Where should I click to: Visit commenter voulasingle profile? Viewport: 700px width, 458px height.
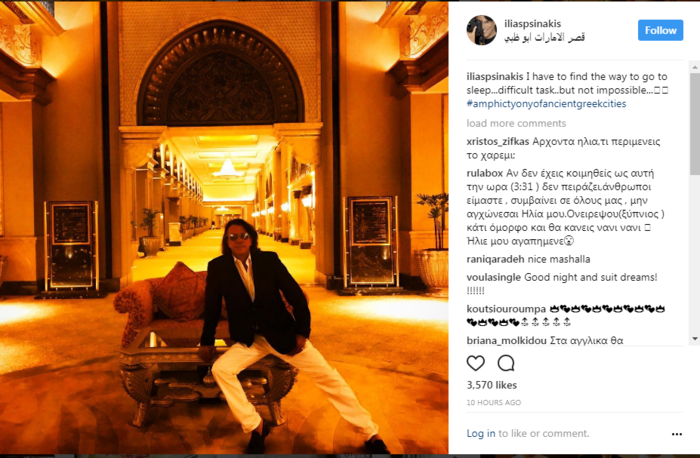[494, 277]
